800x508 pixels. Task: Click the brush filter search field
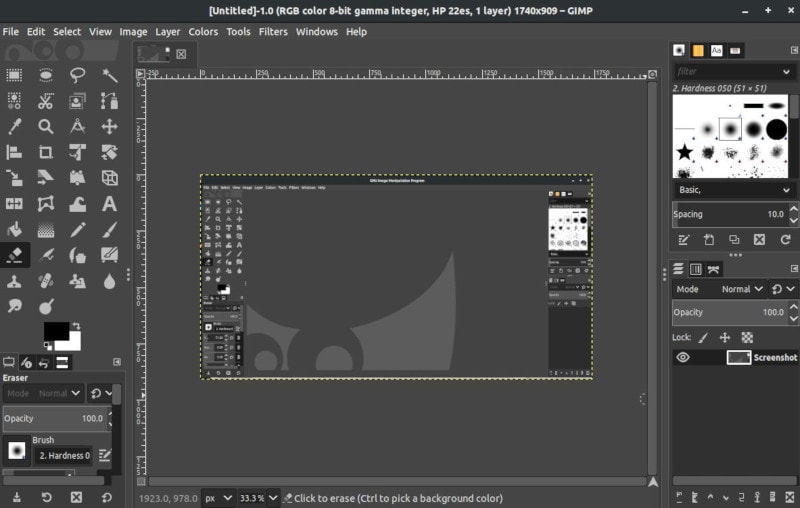tap(730, 71)
